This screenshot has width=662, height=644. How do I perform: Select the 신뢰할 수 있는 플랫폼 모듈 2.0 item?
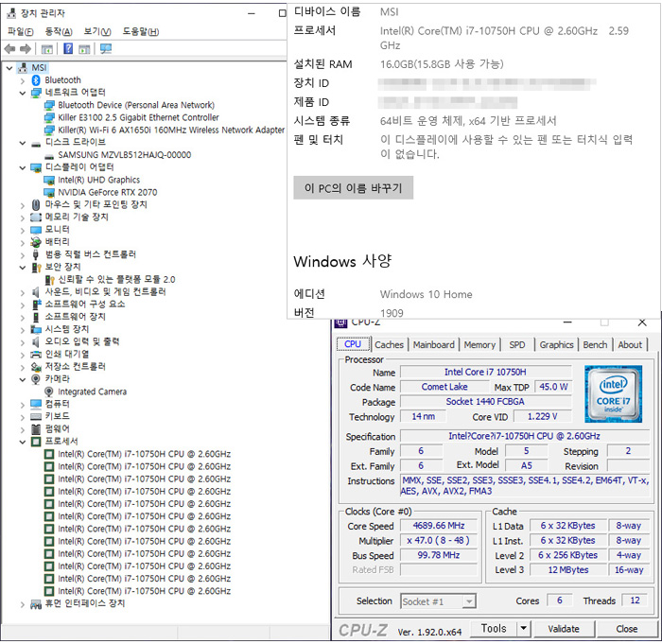click(116, 280)
